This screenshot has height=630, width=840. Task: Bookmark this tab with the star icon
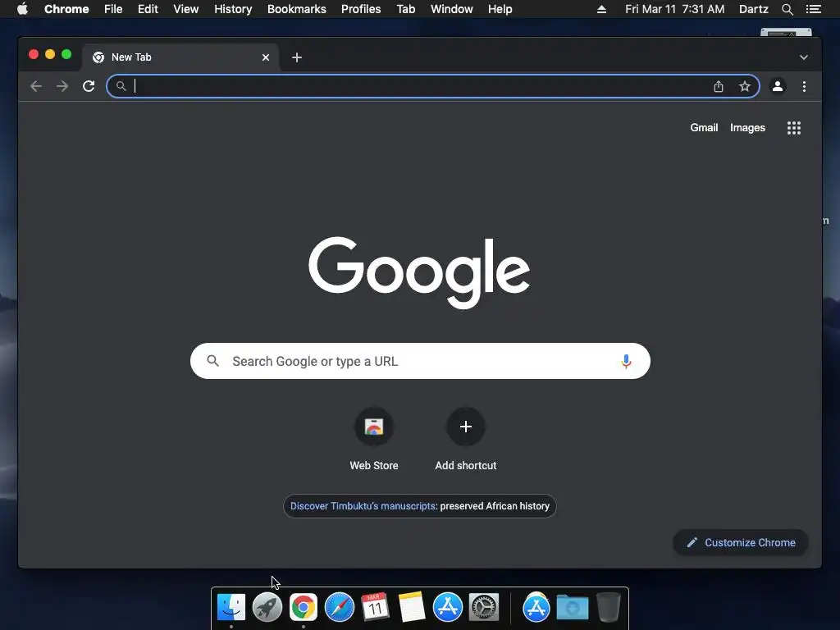pos(745,86)
